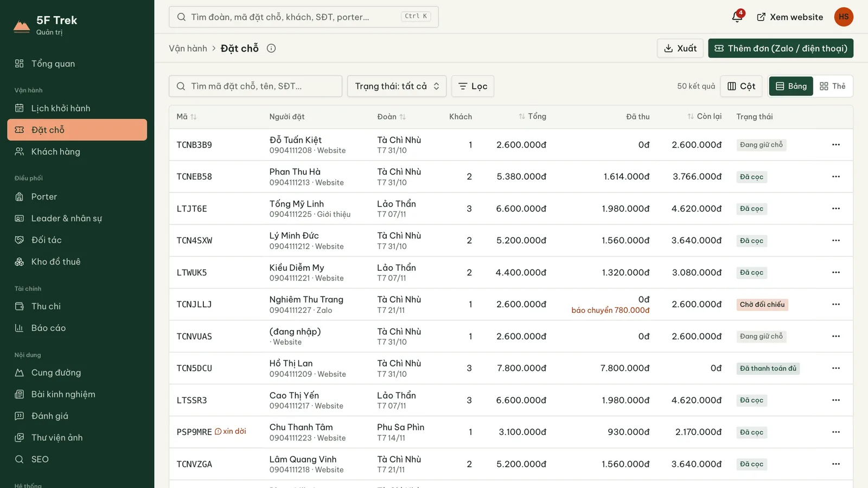Screen dimensions: 868x488
Task: Open the Trạng thái: tất cả dropdown
Action: click(x=397, y=86)
